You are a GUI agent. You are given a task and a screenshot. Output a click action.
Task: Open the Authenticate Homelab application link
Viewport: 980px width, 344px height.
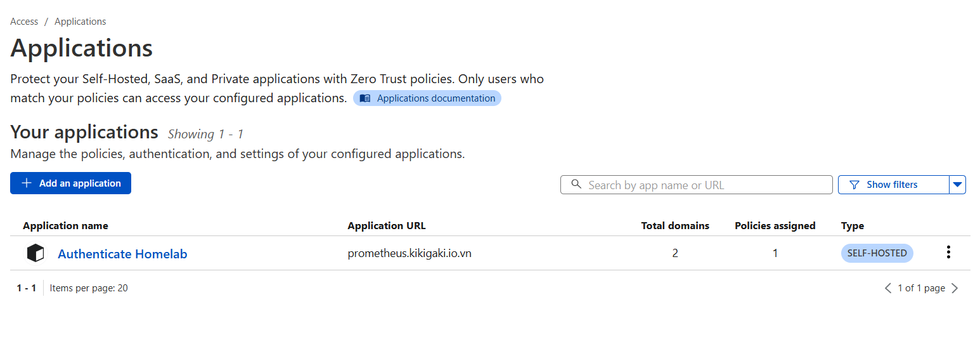point(122,254)
